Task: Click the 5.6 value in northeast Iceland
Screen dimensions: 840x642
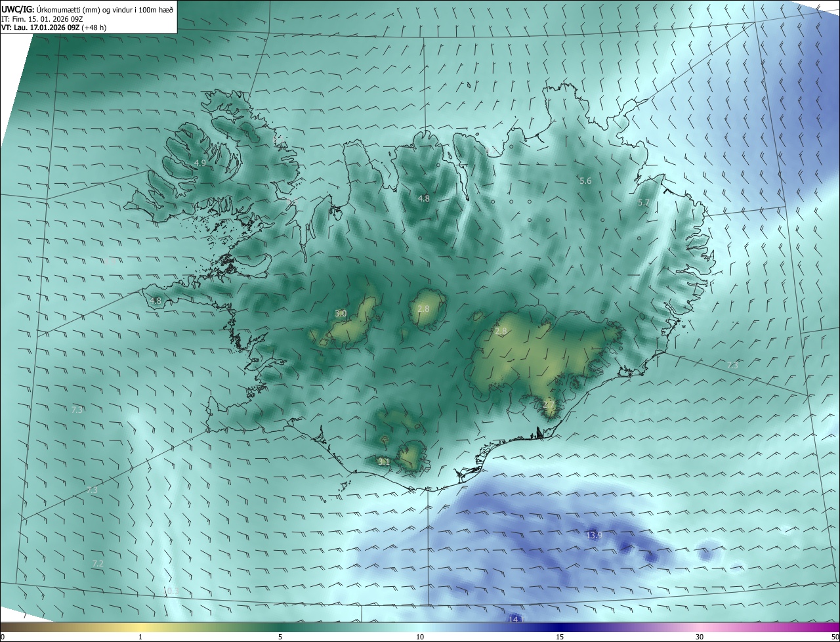Action: point(585,181)
